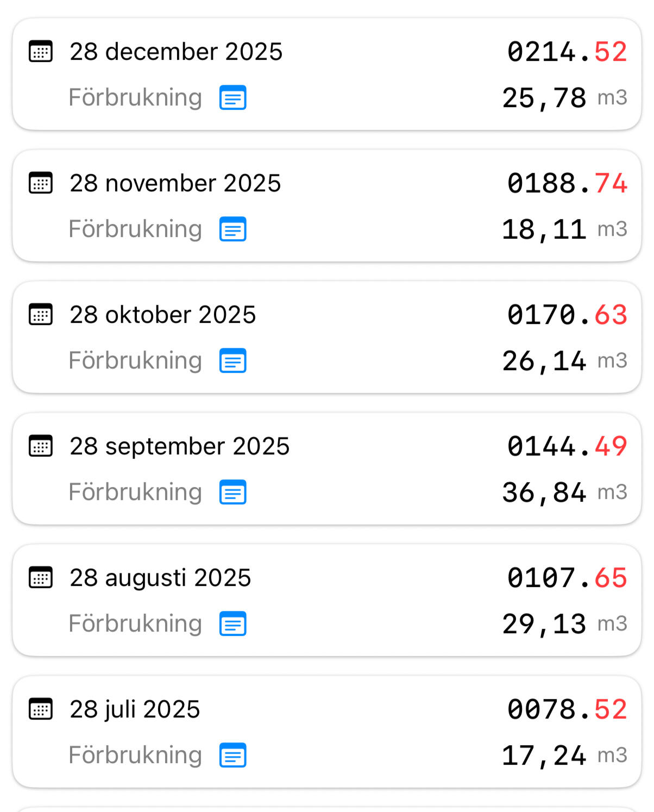Tap the 36,84 m3 consumption value

click(564, 492)
